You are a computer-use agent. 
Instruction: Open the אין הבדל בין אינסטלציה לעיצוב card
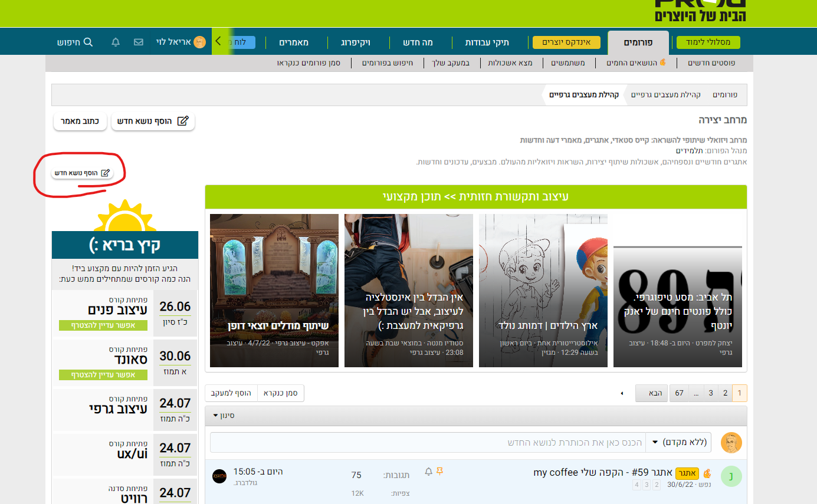tap(409, 291)
